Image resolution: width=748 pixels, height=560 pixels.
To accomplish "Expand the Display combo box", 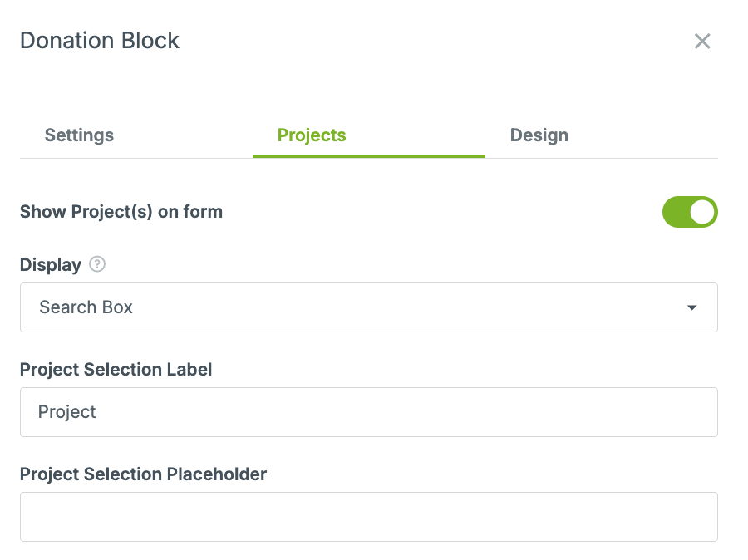I will pos(369,307).
